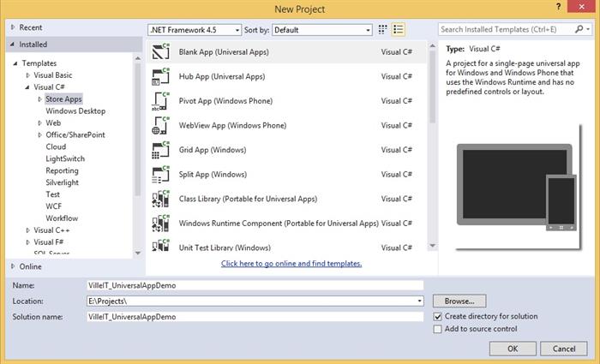Click the Split App (Windows) template icon
Screen dimensions: 600x364
coord(161,175)
